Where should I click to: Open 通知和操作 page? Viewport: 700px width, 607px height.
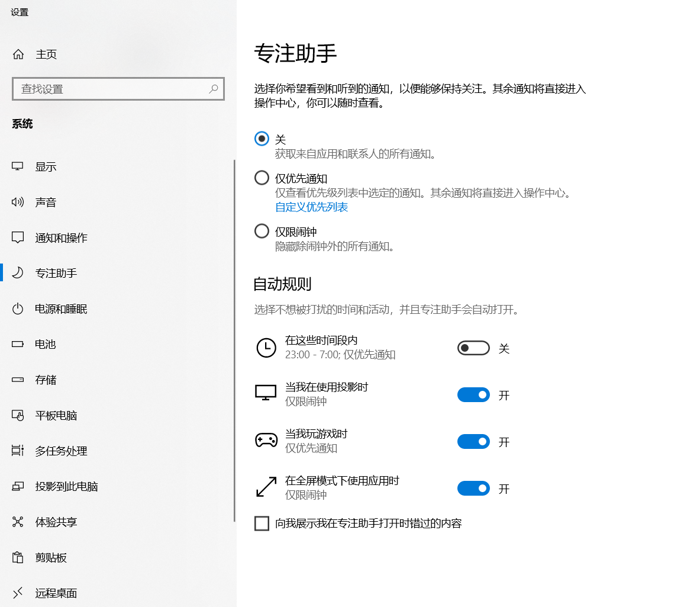[117, 237]
